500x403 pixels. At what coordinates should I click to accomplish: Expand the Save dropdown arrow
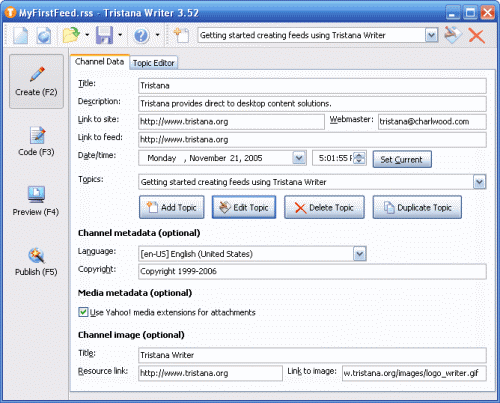(x=120, y=35)
